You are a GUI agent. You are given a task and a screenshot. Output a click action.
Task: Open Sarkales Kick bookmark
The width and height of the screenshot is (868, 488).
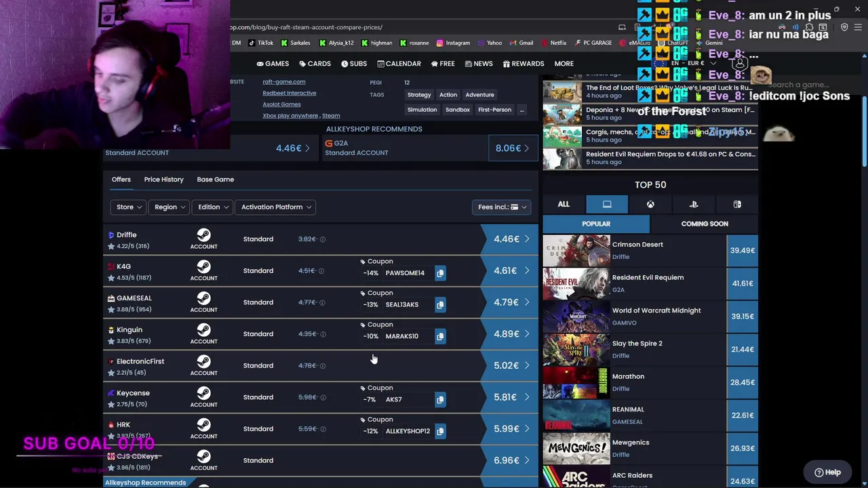click(295, 43)
